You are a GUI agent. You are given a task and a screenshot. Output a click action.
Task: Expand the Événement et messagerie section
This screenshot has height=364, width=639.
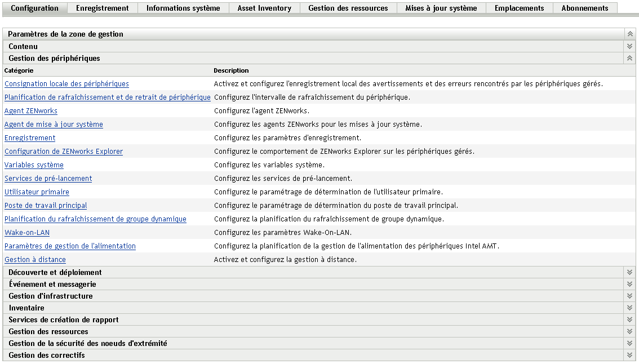628,284
